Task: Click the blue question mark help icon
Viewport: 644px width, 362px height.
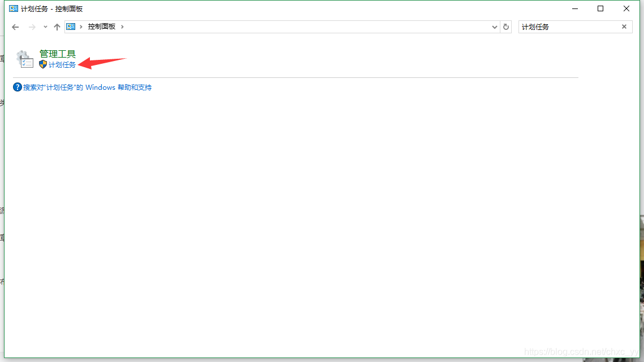Action: 18,87
